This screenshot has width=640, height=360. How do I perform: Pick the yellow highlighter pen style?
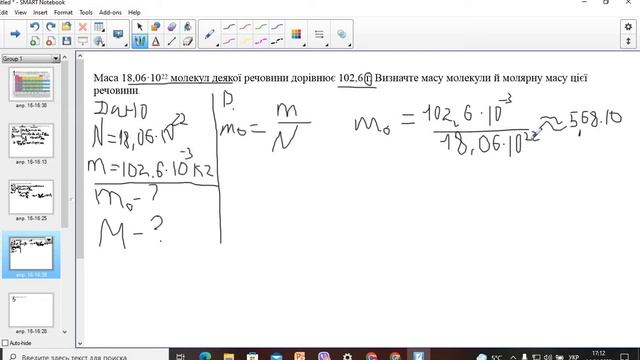[245, 41]
